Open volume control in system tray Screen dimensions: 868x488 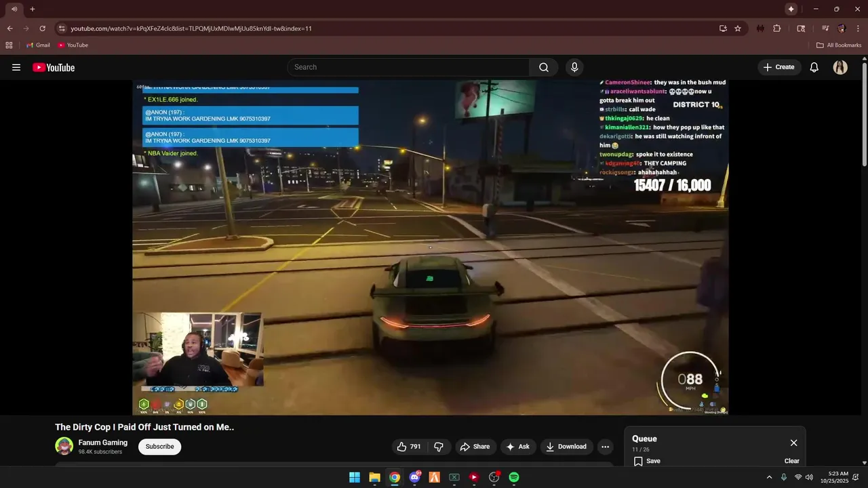pos(809,477)
